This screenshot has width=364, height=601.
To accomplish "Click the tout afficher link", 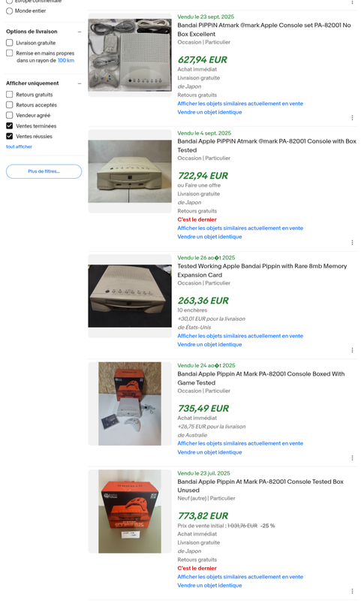I will coord(19,146).
